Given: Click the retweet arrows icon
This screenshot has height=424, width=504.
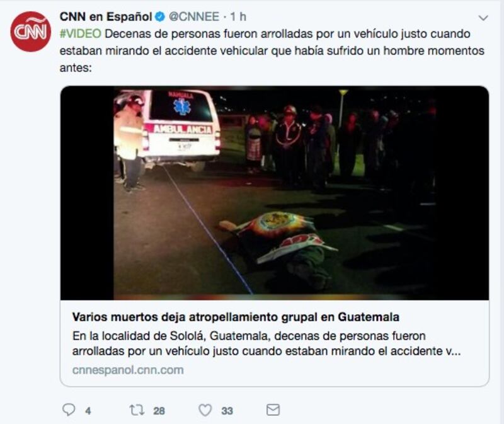Looking at the screenshot, I should coord(137,410).
